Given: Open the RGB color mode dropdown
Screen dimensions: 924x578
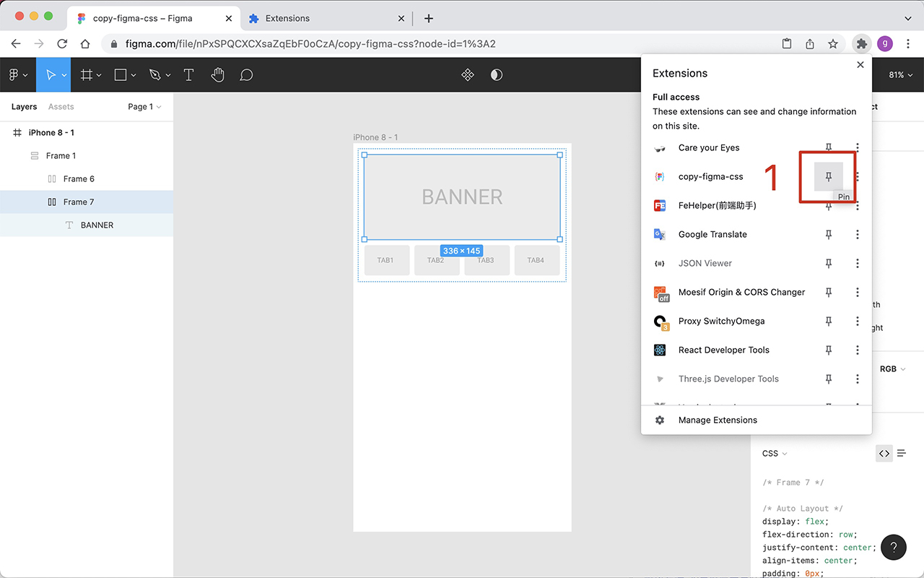Looking at the screenshot, I should click(x=892, y=368).
